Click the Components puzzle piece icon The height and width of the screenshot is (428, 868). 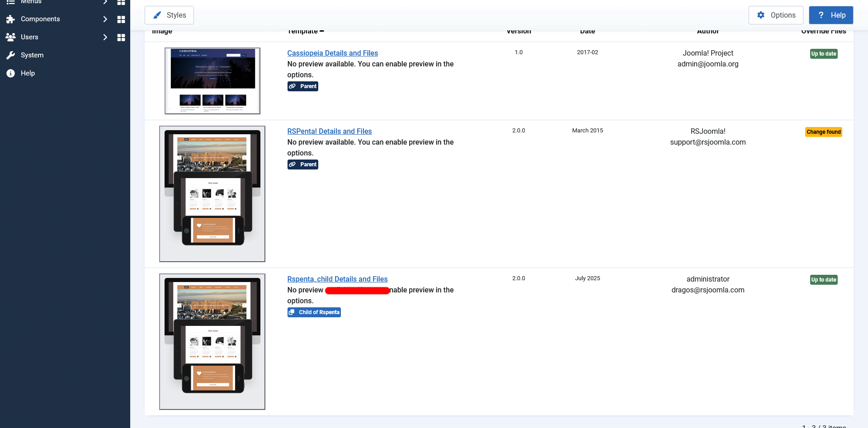tap(11, 19)
